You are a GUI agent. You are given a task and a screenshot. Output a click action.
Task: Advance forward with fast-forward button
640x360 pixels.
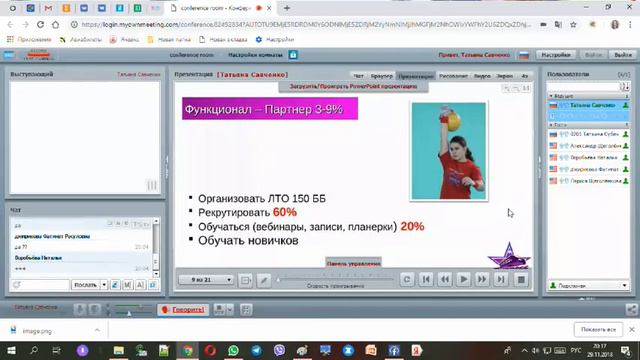click(482, 280)
